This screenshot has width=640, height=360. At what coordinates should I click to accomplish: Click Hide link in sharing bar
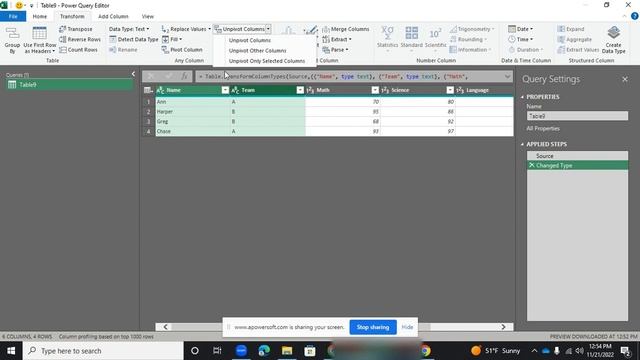click(x=407, y=327)
